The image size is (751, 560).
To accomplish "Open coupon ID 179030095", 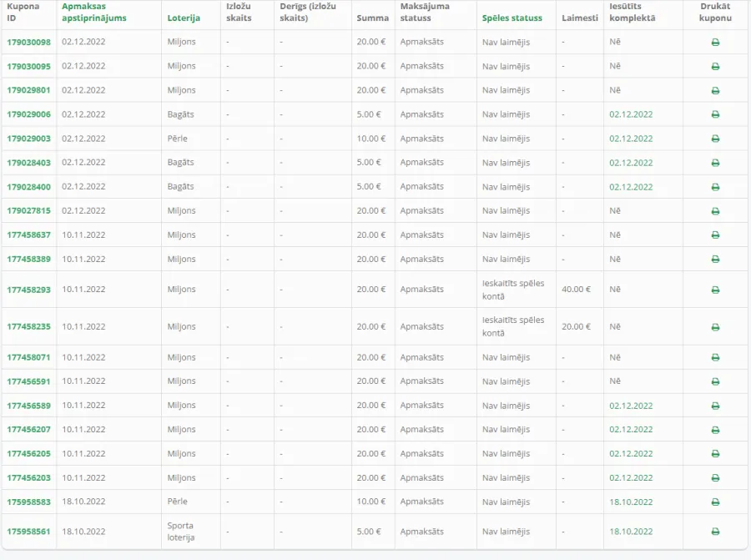I will [28, 67].
